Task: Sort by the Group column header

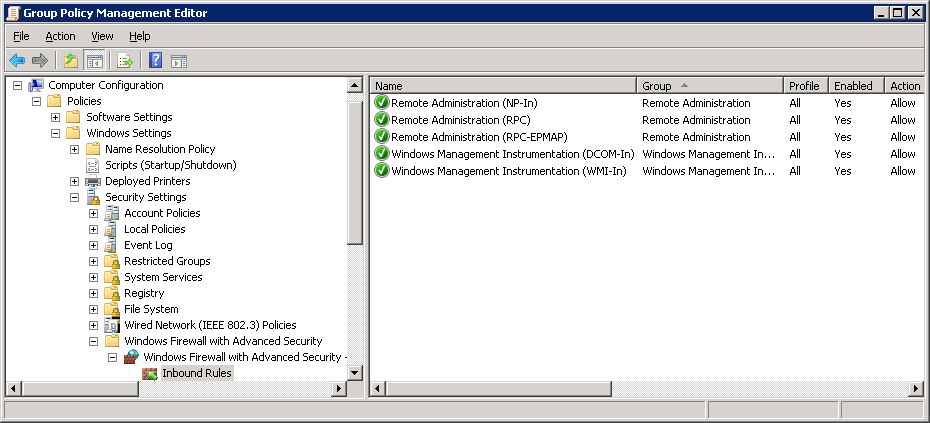Action: [710, 86]
